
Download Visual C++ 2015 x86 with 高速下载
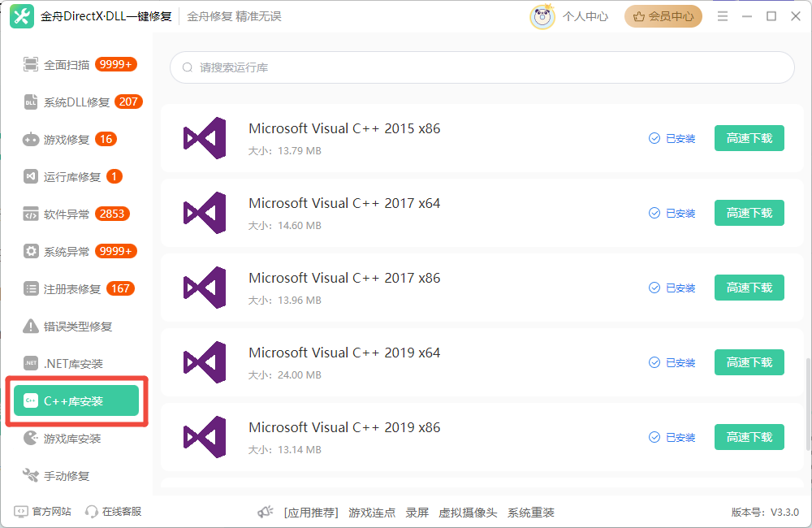pyautogui.click(x=749, y=138)
